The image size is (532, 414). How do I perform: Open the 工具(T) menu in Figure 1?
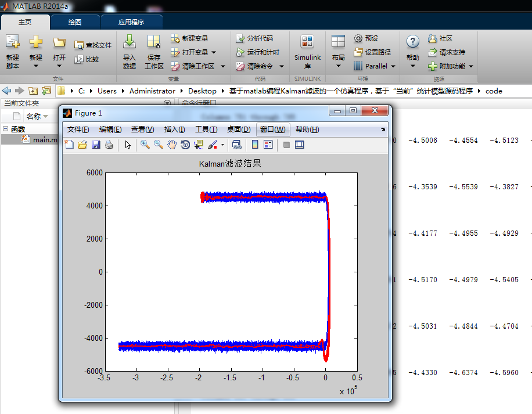pos(206,129)
